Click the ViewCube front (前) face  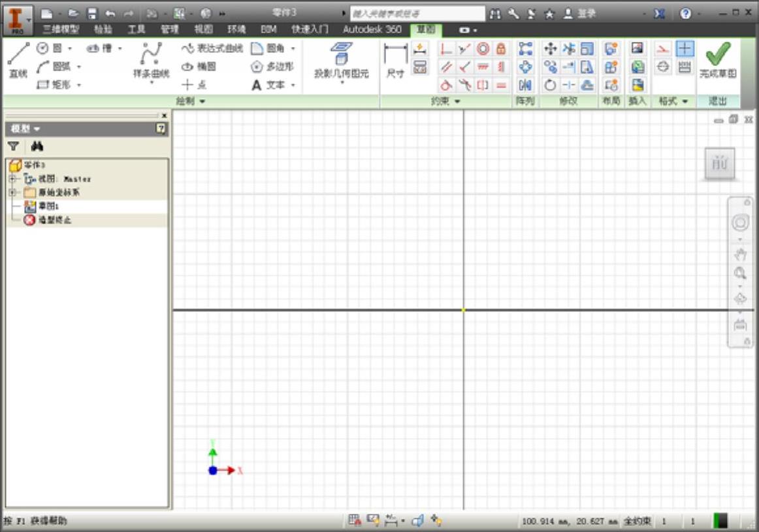click(719, 163)
